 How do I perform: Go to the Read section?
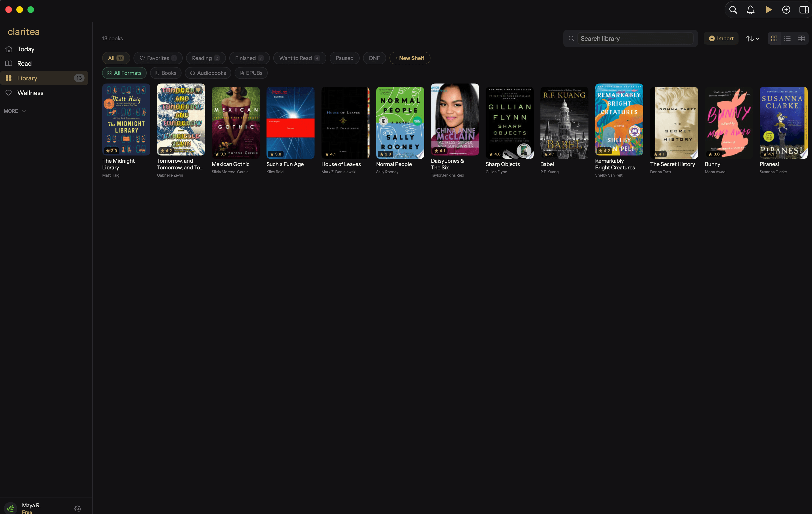pos(44,64)
